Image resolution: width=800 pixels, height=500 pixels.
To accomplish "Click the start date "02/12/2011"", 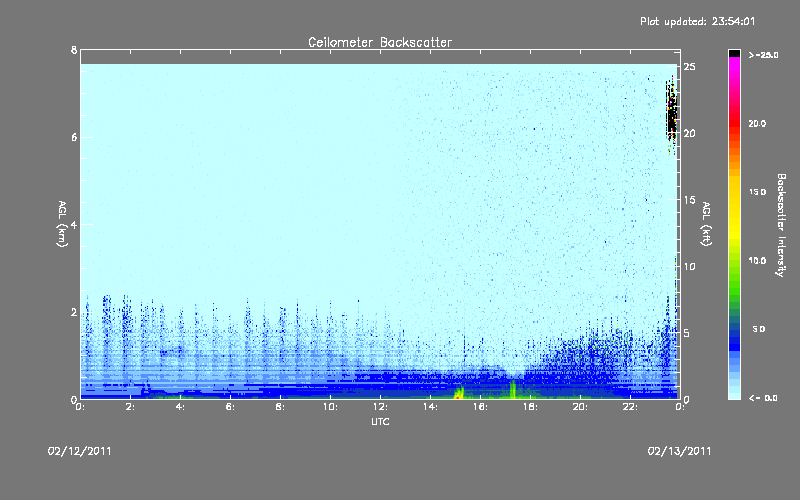I will (80, 451).
